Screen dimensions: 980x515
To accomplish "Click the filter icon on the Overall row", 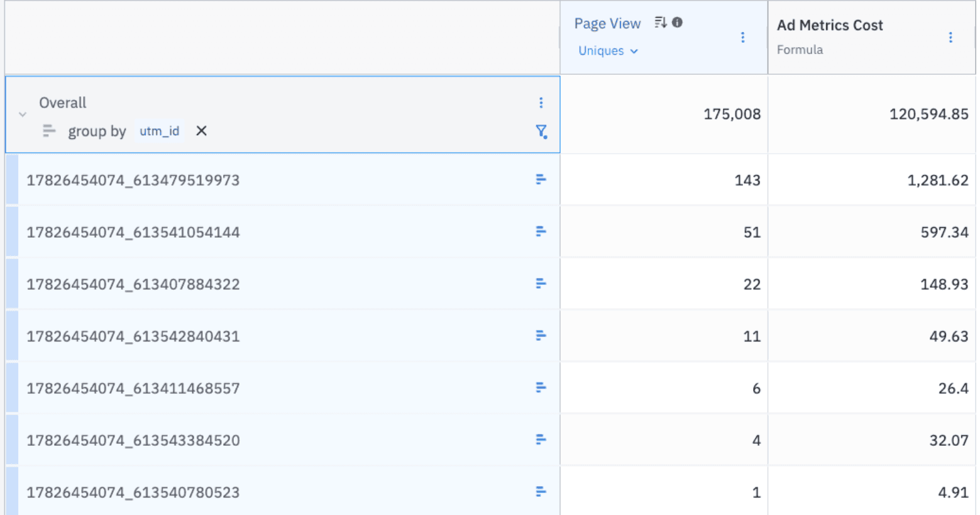I will (541, 132).
